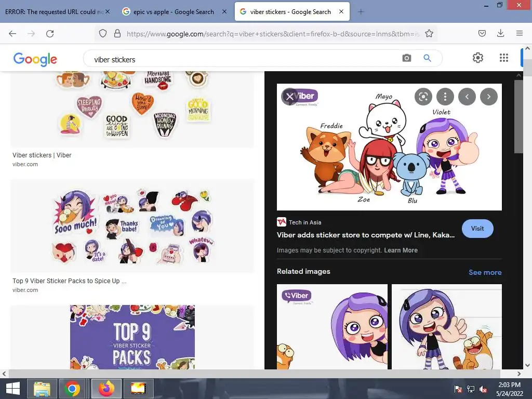Image resolution: width=532 pixels, height=399 pixels.
Task: Click the site security padlock icon
Action: coord(117,33)
